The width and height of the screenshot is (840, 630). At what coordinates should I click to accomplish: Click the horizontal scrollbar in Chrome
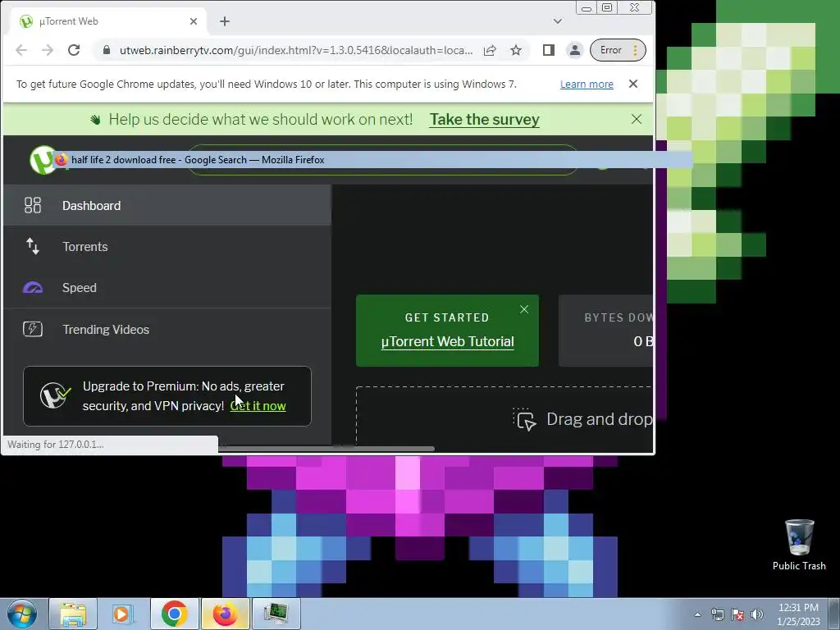[x=326, y=448]
